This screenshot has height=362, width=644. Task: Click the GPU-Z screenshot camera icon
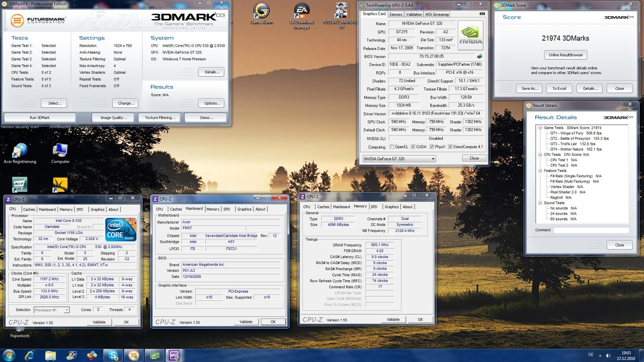(482, 14)
